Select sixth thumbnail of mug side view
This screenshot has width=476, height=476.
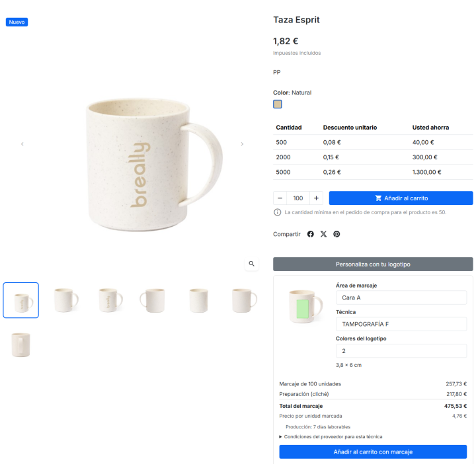[x=244, y=300]
